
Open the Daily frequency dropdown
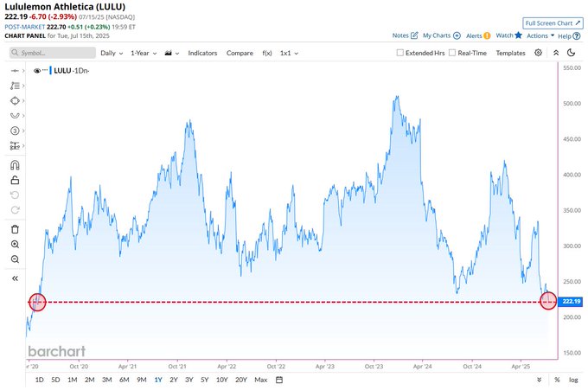coord(112,53)
